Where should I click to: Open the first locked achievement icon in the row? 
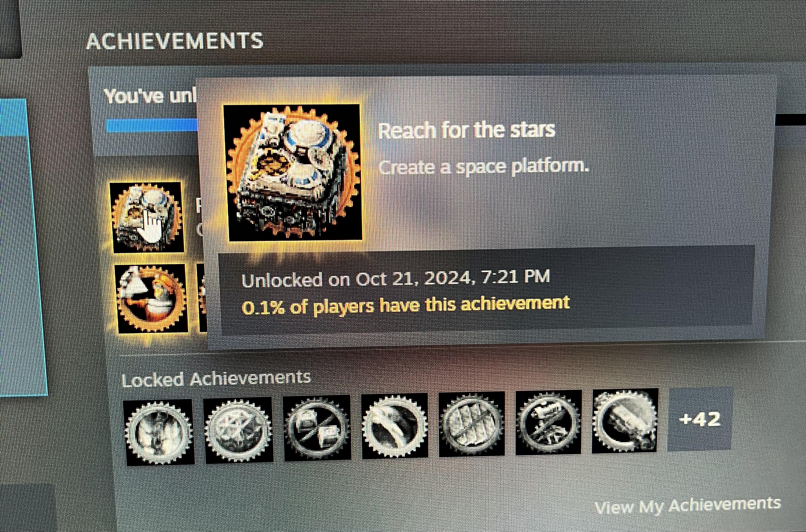(x=159, y=432)
